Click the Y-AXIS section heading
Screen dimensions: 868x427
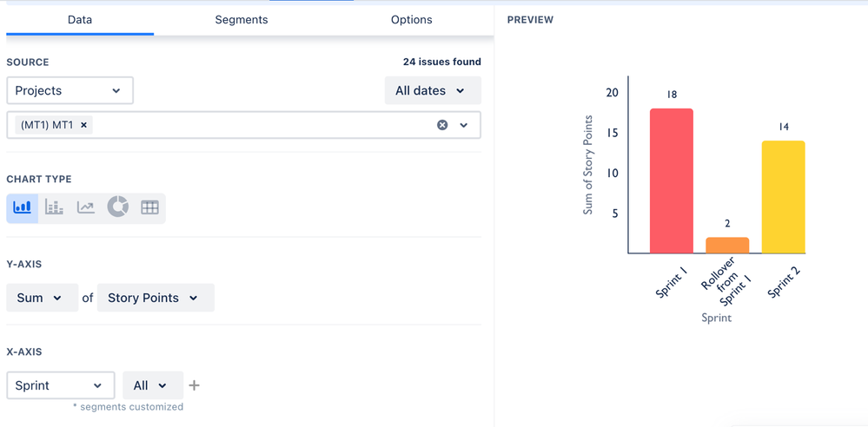click(x=23, y=265)
